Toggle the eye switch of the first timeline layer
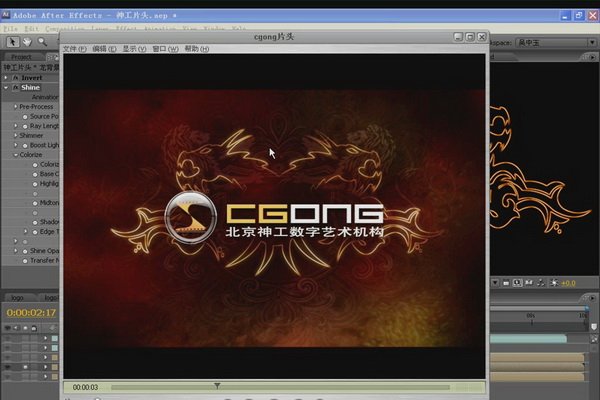This screenshot has height=400, width=600. click(9, 339)
